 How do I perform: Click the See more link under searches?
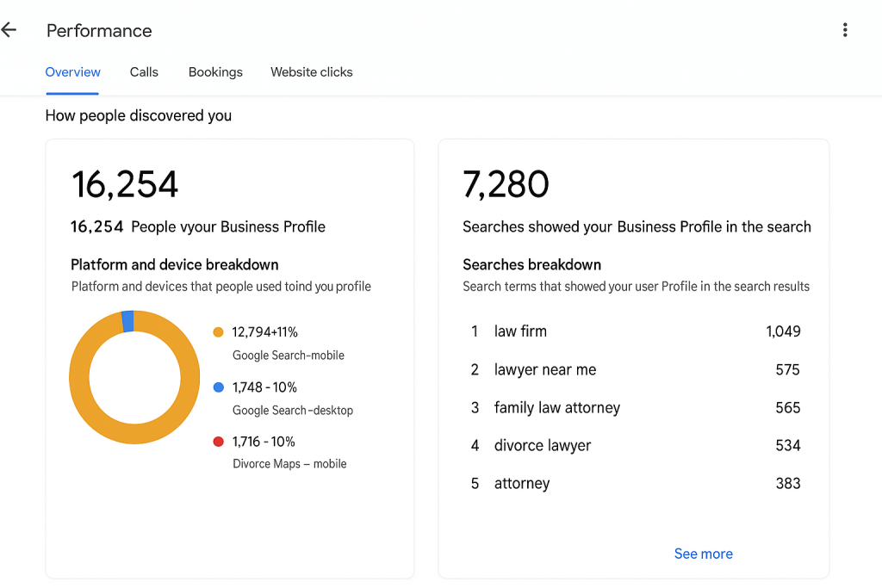point(703,554)
